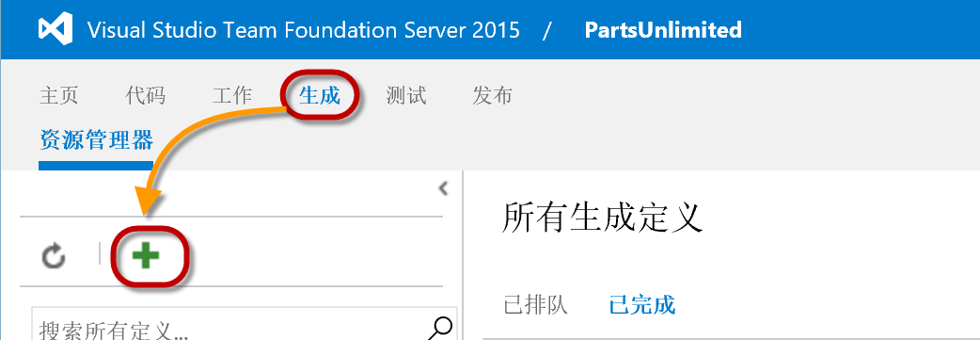Select the 资源管理器 sub-tab
Screen dimensions: 980x340
[96, 140]
